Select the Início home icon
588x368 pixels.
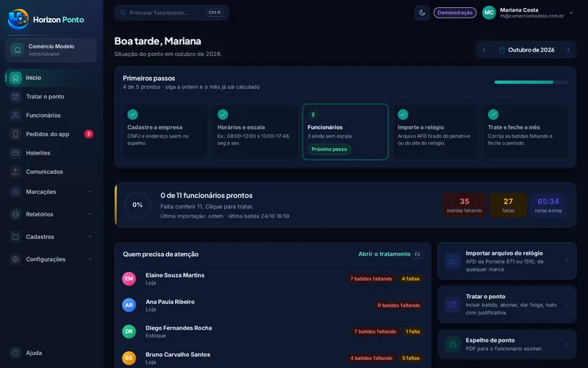15,78
